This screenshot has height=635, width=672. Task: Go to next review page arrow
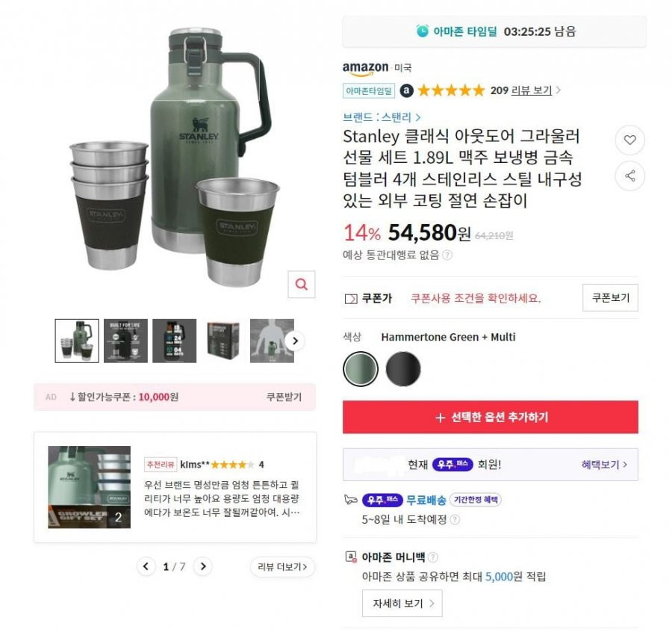[203, 566]
